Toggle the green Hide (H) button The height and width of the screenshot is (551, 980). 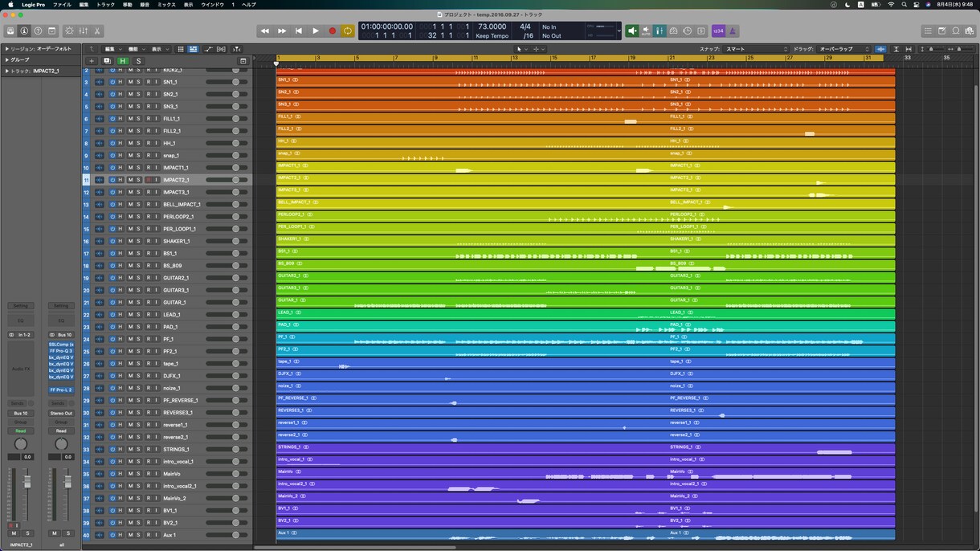tap(123, 61)
